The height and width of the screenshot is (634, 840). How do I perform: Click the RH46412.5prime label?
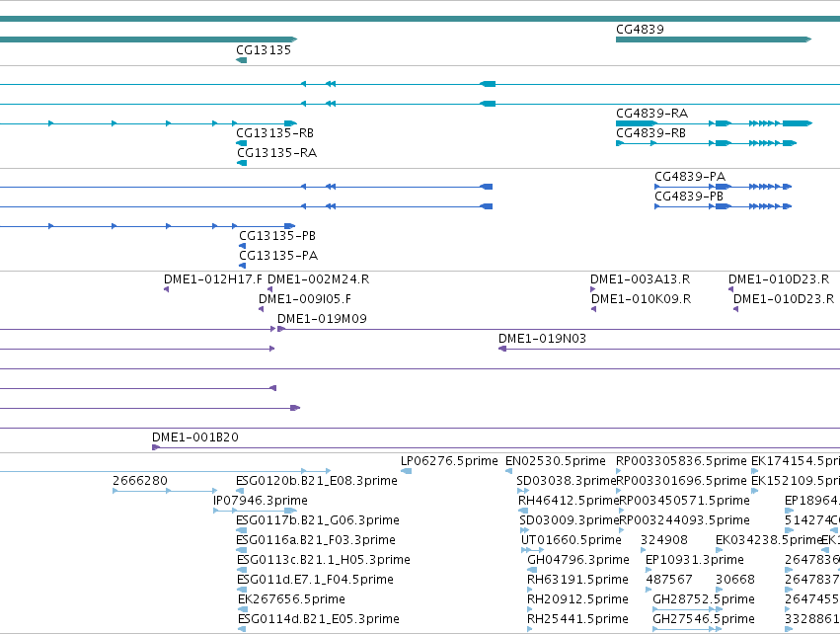coord(569,501)
